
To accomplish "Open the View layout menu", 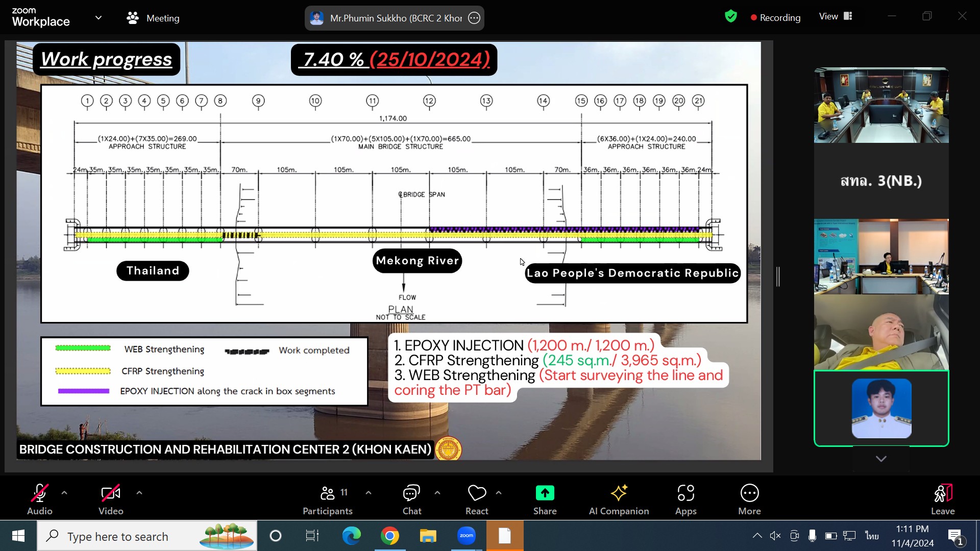I will click(x=836, y=16).
